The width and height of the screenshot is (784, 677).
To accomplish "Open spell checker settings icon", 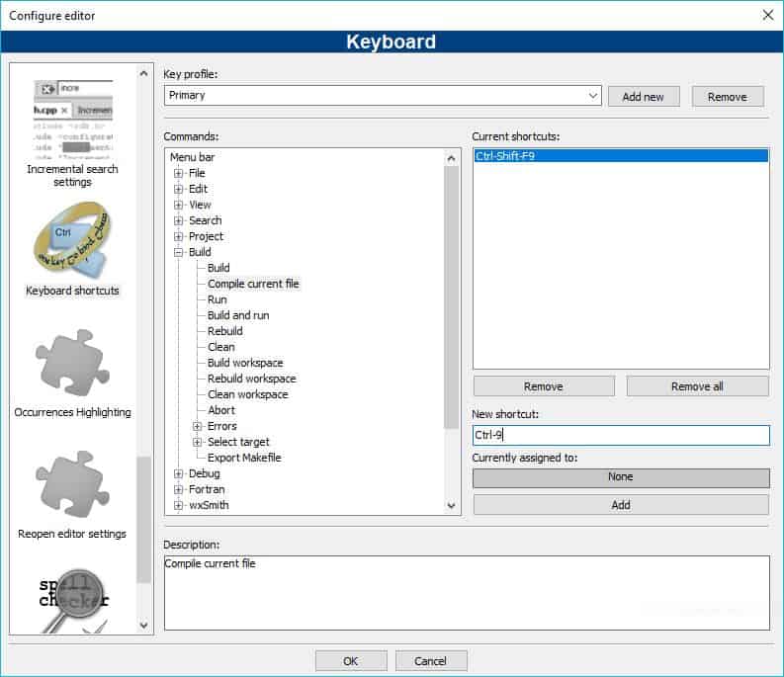I will (73, 601).
